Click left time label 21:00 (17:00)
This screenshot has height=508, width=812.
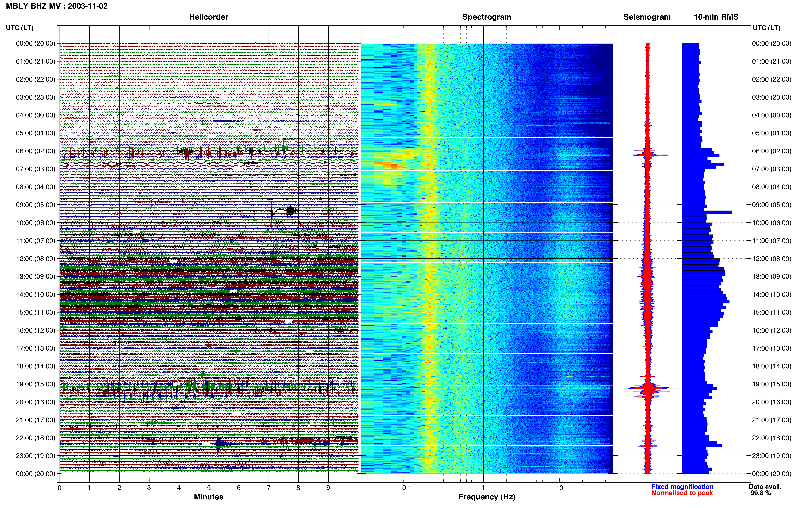pos(36,420)
